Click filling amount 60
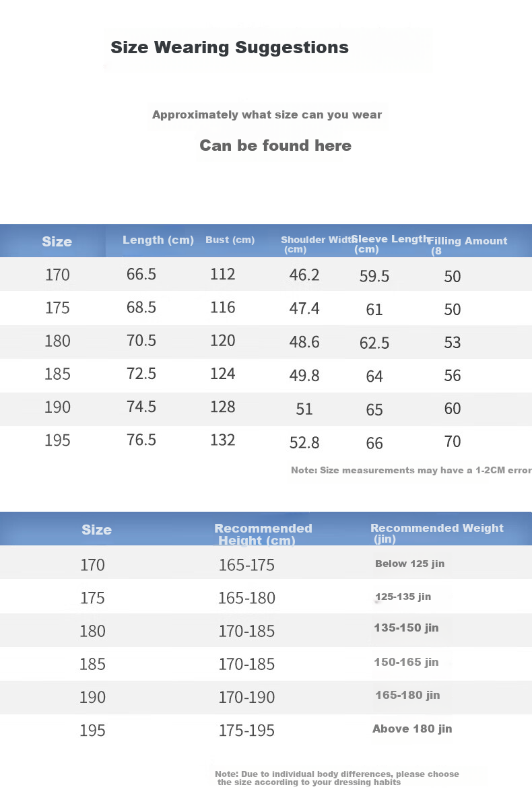532x810 pixels. [x=453, y=409]
